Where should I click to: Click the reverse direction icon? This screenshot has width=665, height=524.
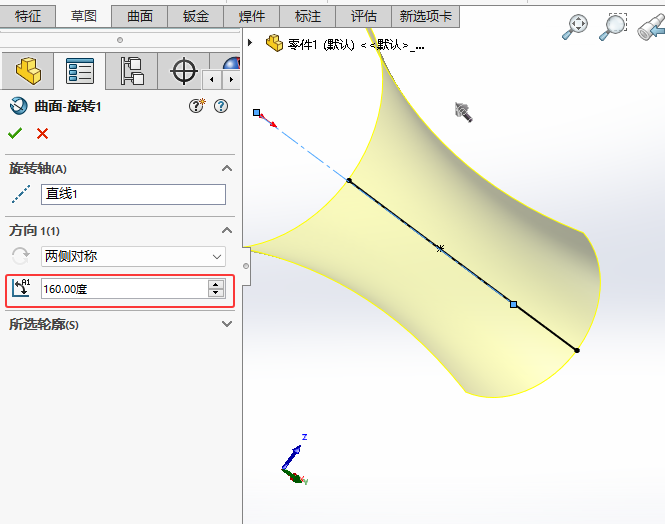tap(20, 256)
